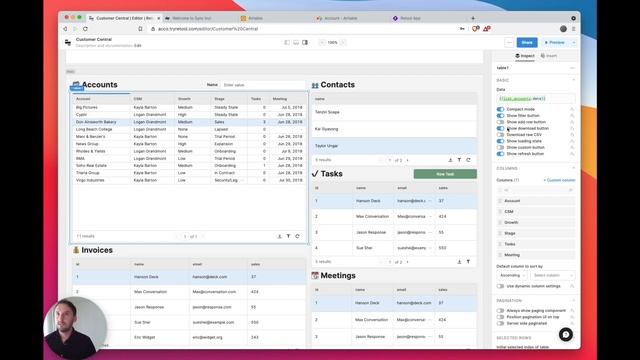Viewport: 640px width, 360px height.
Task: Open the browser profile avatar
Action: pos(563,29)
